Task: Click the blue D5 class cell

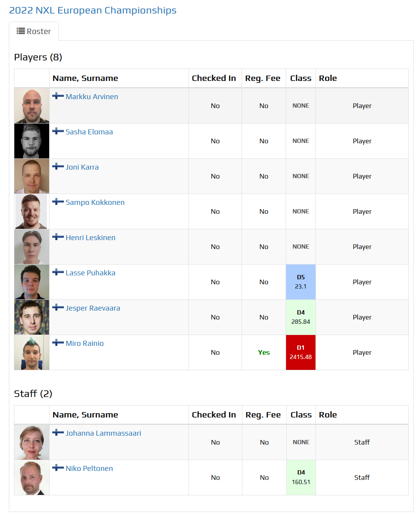Action: pyautogui.click(x=301, y=282)
